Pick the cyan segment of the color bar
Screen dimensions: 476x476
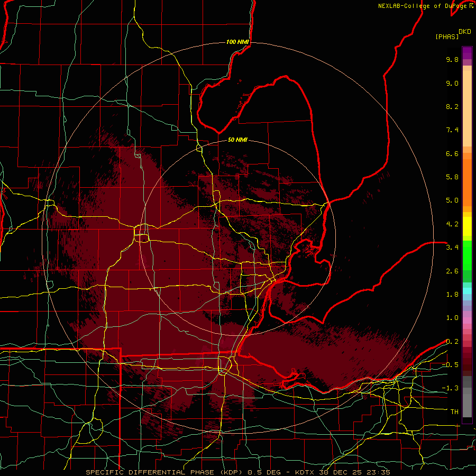click(x=467, y=291)
